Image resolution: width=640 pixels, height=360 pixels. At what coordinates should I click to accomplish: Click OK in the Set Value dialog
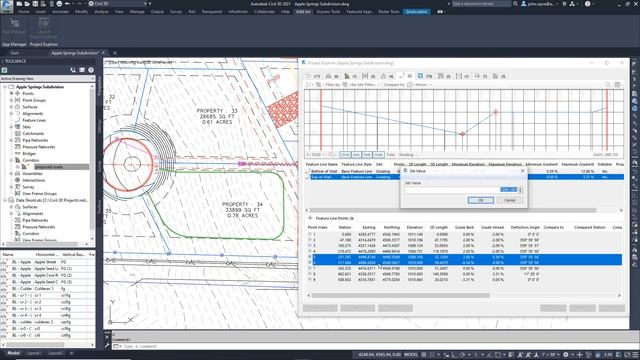pyautogui.click(x=480, y=200)
